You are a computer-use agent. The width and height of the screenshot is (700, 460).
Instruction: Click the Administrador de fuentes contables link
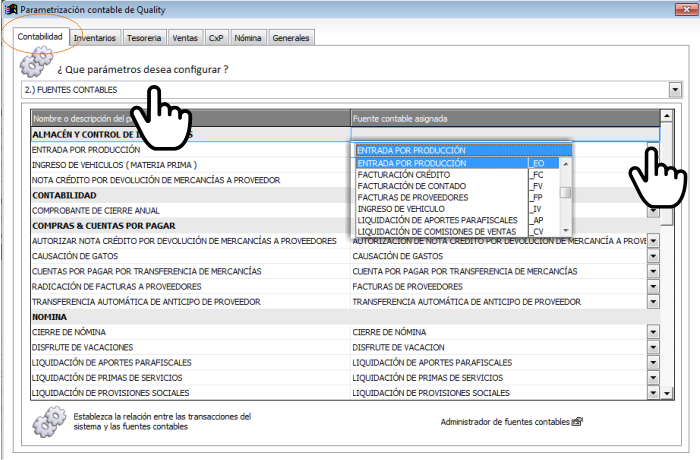tap(505, 422)
